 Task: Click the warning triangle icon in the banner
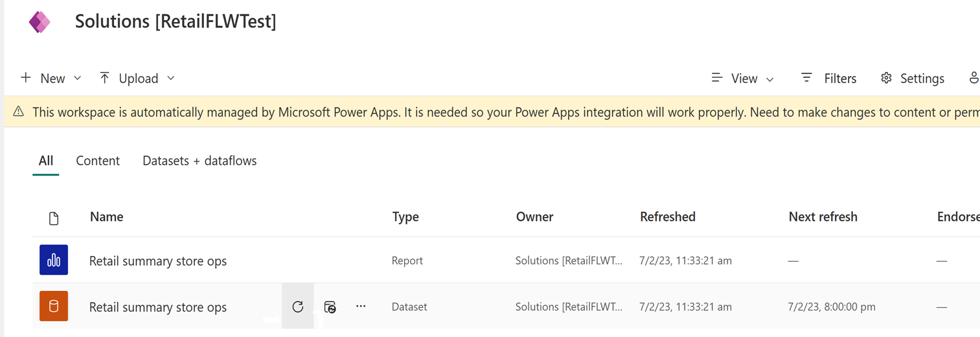19,112
